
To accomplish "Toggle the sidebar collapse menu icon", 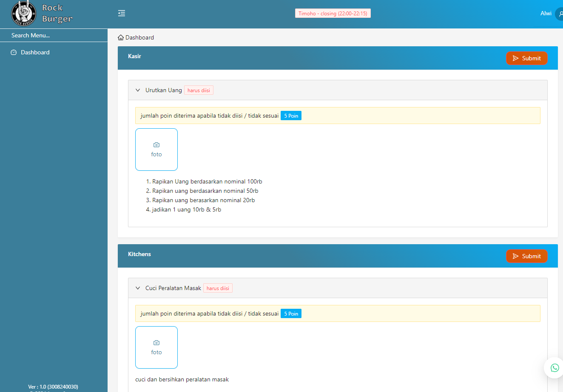I will coord(122,13).
